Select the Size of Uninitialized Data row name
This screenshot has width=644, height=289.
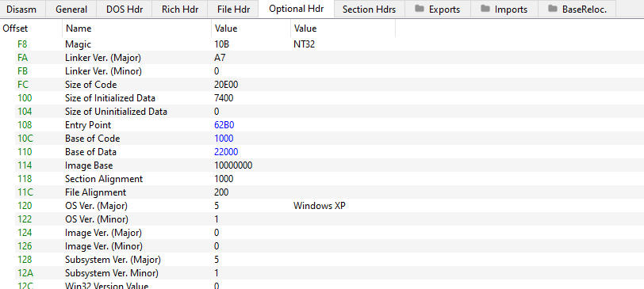(x=117, y=112)
